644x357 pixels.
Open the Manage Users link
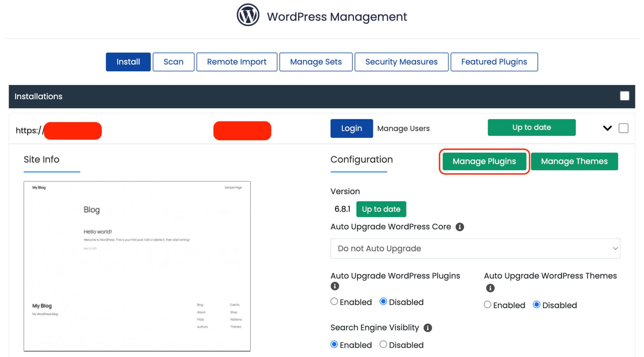(x=403, y=128)
